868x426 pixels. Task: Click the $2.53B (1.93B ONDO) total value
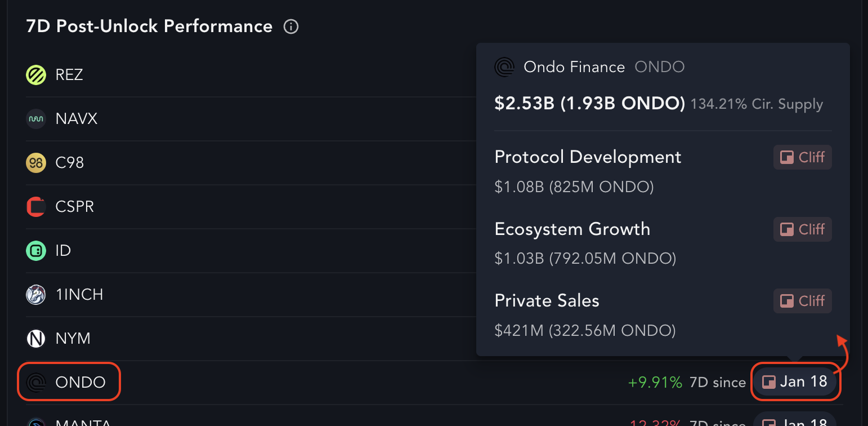tap(590, 104)
